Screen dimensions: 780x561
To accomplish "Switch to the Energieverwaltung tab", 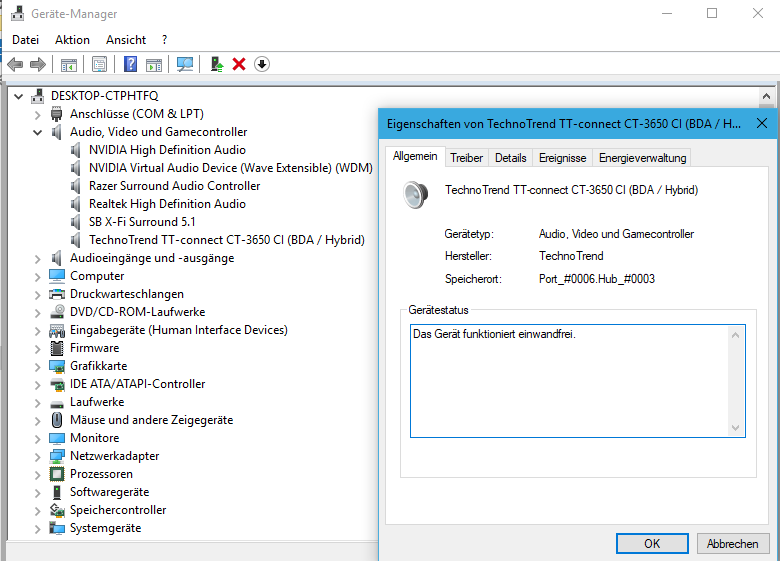I will pos(642,158).
